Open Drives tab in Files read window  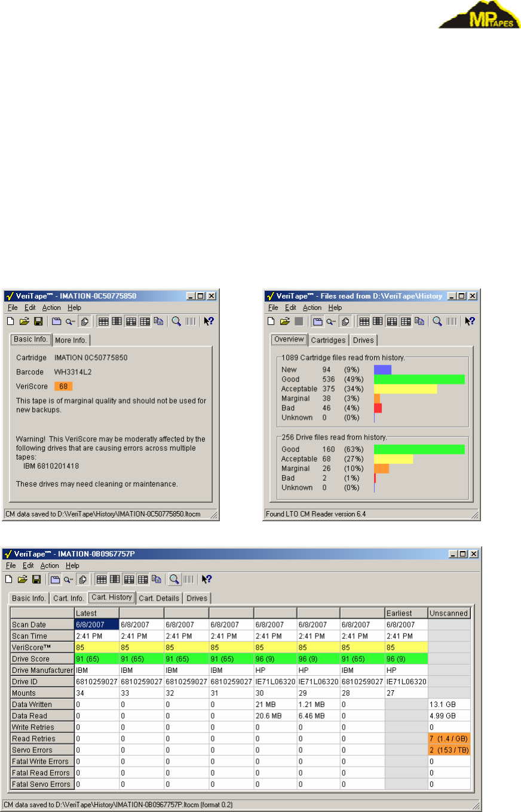point(363,340)
